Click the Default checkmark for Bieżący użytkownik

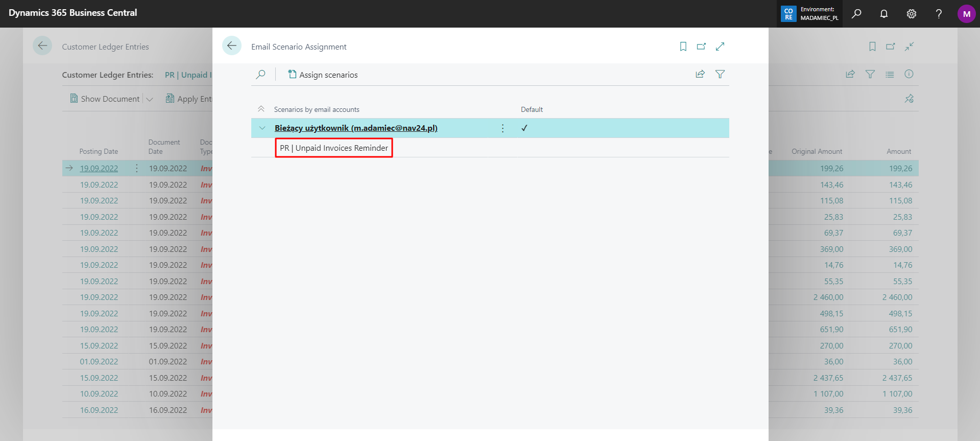524,128
